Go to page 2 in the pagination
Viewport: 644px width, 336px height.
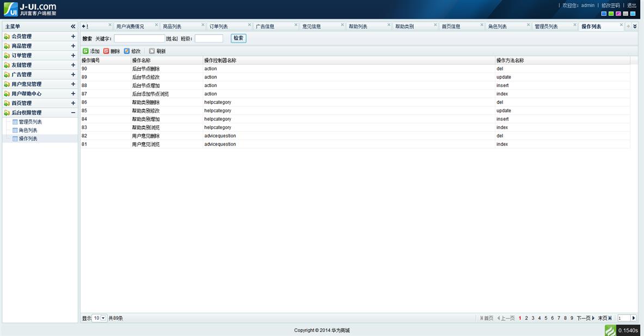[526, 318]
